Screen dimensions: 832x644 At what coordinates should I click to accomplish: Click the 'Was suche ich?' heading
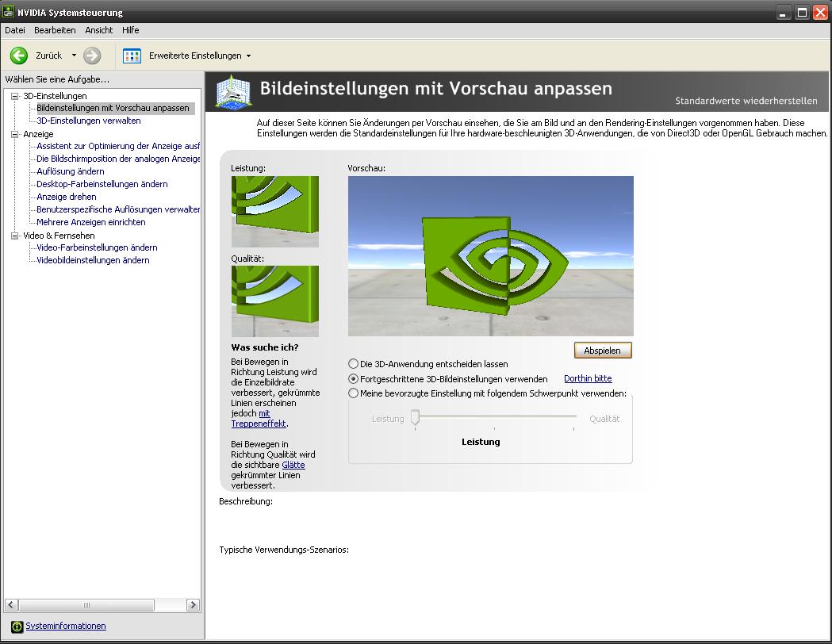point(265,347)
